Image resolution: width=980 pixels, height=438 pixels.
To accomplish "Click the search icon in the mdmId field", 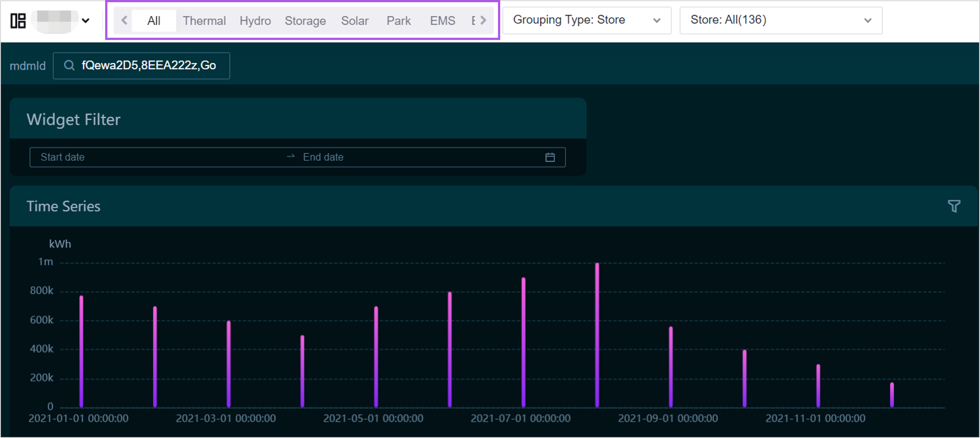I will tap(69, 65).
